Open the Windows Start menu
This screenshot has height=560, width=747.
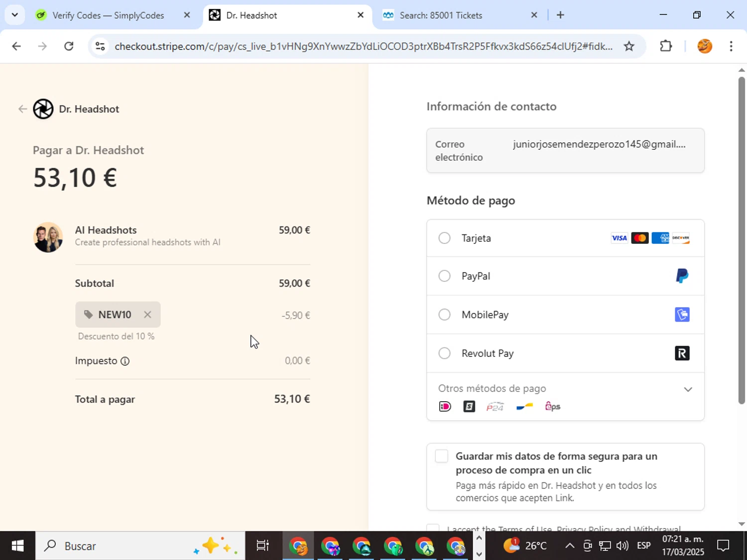17,546
